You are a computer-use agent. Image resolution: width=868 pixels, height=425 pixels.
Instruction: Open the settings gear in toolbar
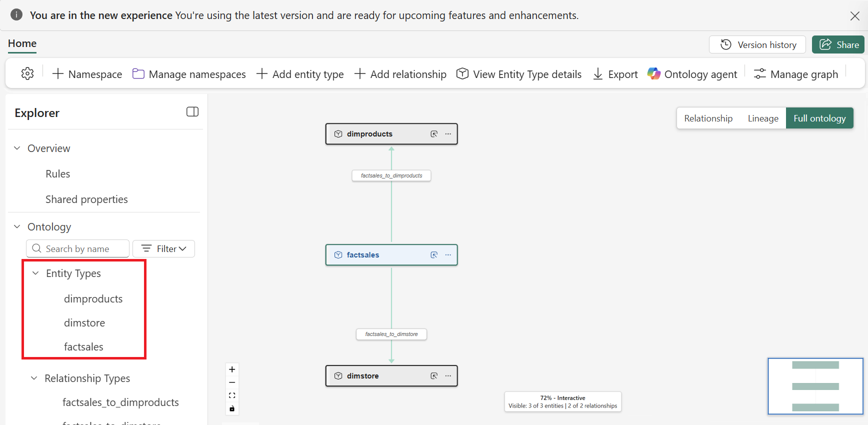[x=27, y=74]
